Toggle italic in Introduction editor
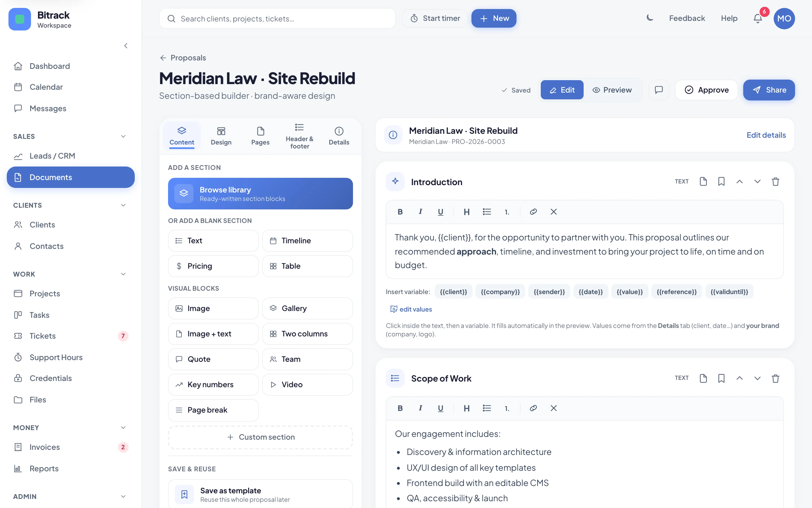 420,212
